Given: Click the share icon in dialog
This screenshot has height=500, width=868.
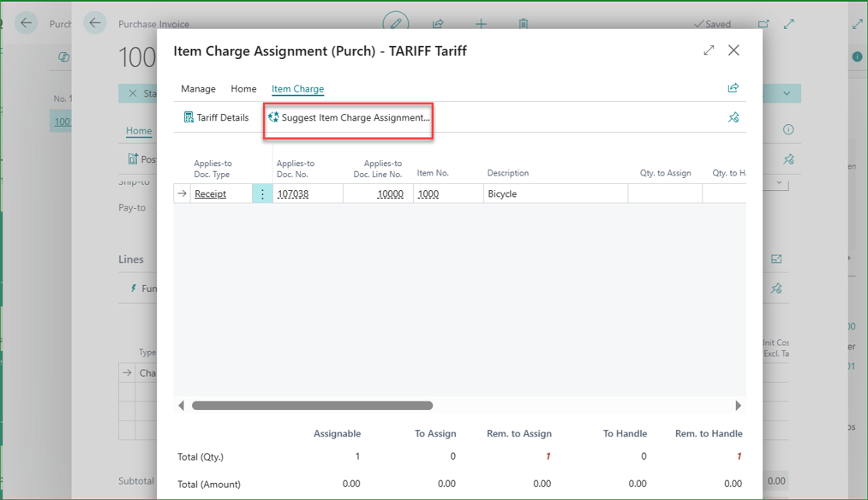Looking at the screenshot, I should [733, 88].
